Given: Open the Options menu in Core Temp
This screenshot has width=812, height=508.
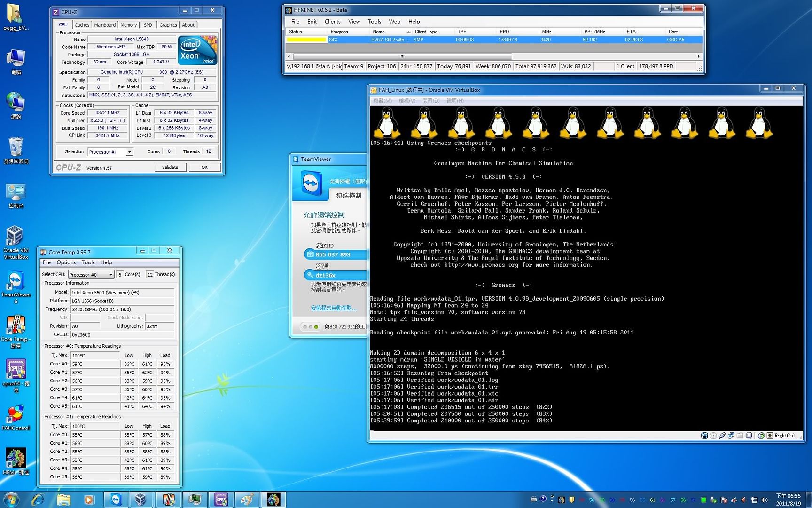Looking at the screenshot, I should (66, 262).
